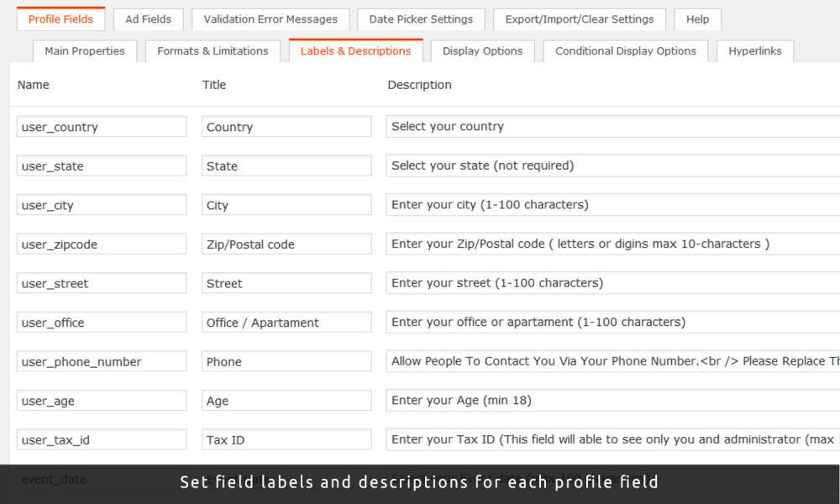This screenshot has height=504, width=840.
Task: Edit the Title field containing State
Action: [286, 165]
